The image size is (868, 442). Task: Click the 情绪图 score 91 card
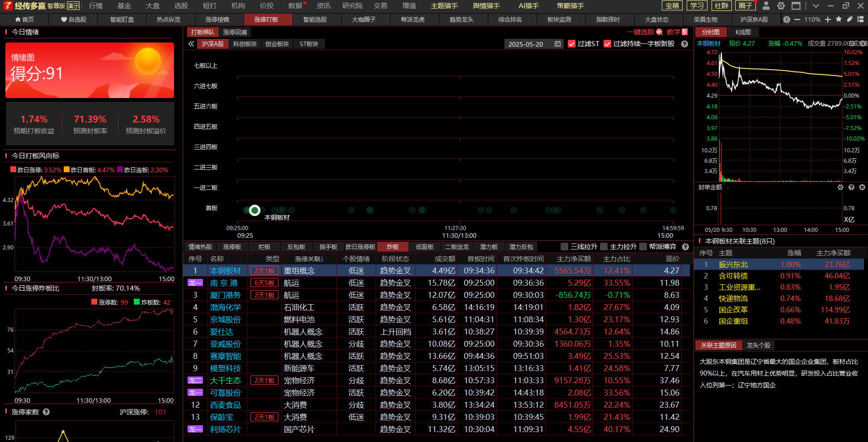(90, 70)
